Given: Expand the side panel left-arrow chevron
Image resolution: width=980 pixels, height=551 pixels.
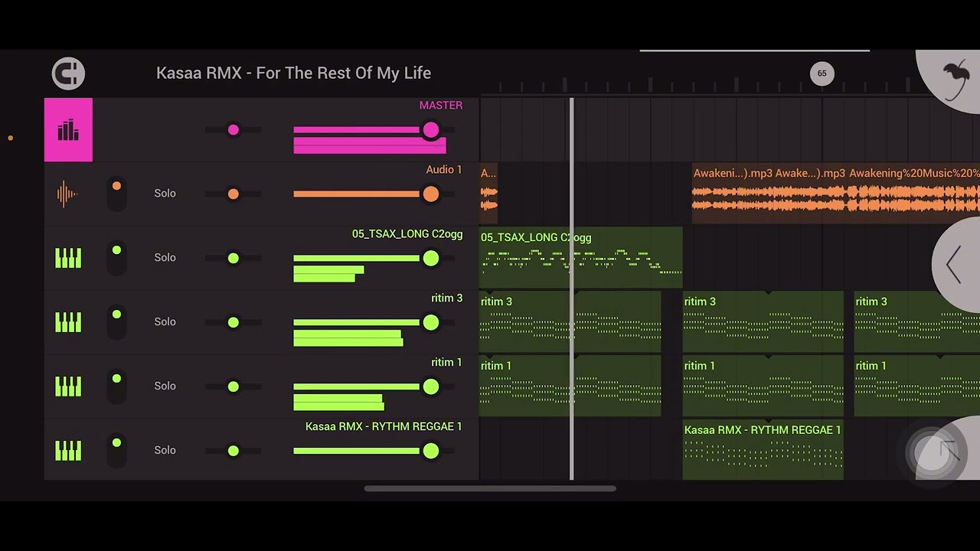Looking at the screenshot, I should pyautogui.click(x=954, y=266).
